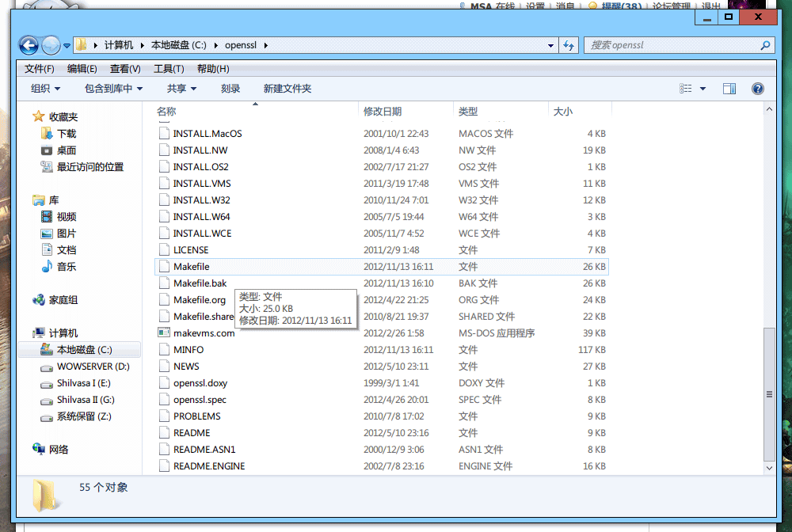The width and height of the screenshot is (792, 532).
Task: Open the 共享 dropdown
Action: click(x=182, y=89)
